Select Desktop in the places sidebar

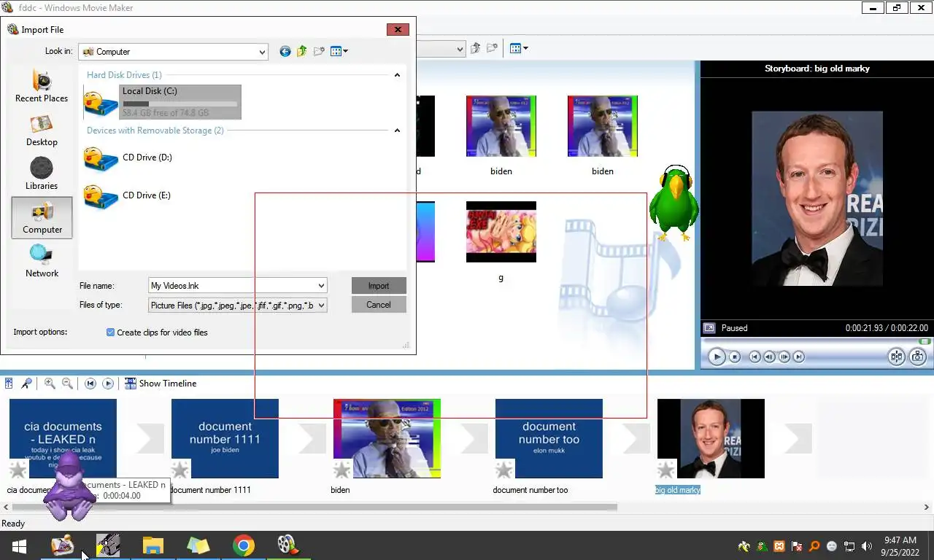click(x=42, y=131)
